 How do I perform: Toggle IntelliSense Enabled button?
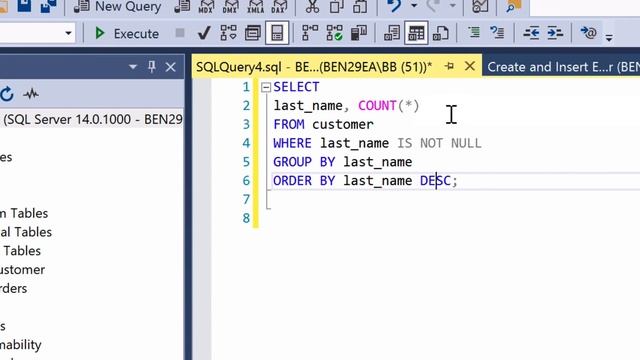[x=277, y=33]
